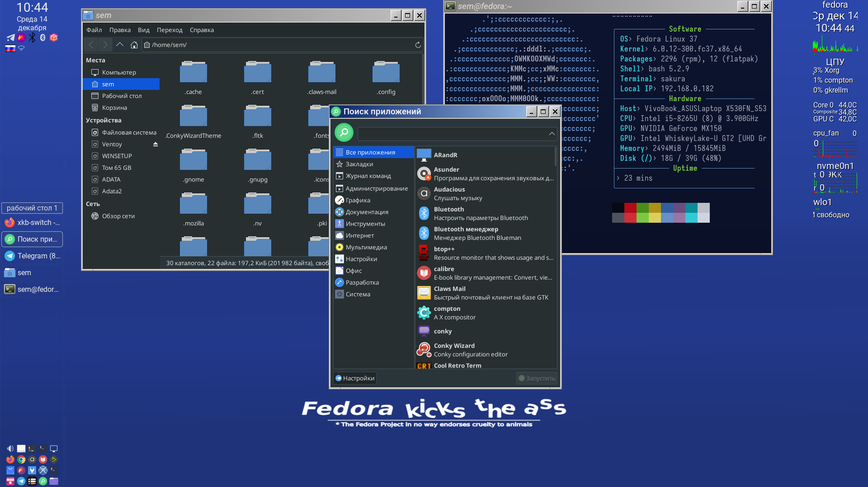Open the Переход menu
Viewport: 868px width, 487px height.
point(170,30)
